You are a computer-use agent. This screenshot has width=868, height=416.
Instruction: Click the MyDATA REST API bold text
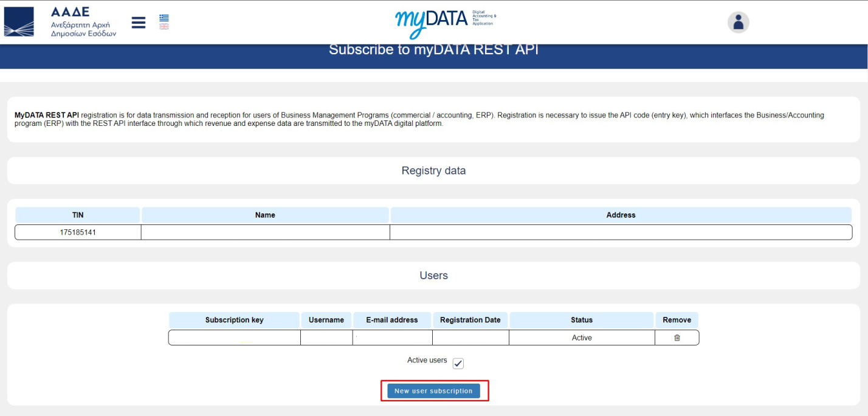47,115
